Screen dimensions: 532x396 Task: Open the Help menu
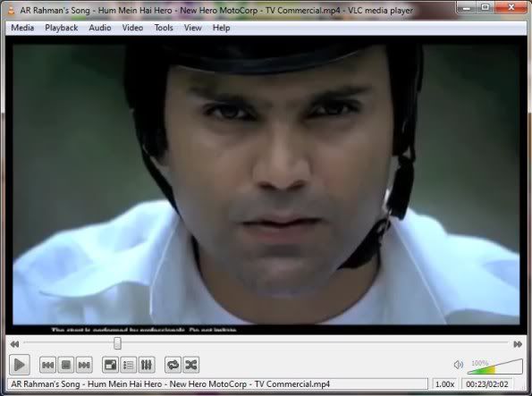pyautogui.click(x=221, y=28)
